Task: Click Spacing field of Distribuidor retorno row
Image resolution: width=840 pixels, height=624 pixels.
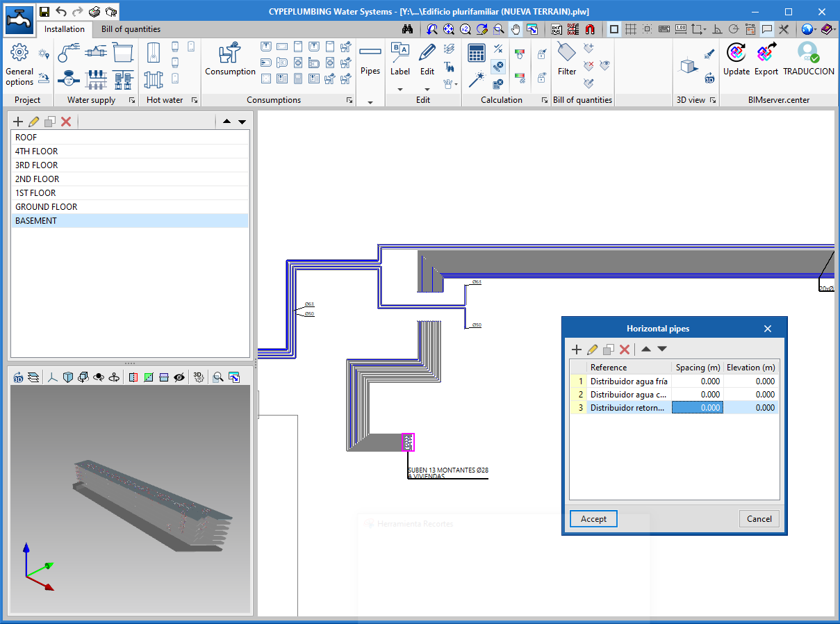Action: (697, 408)
